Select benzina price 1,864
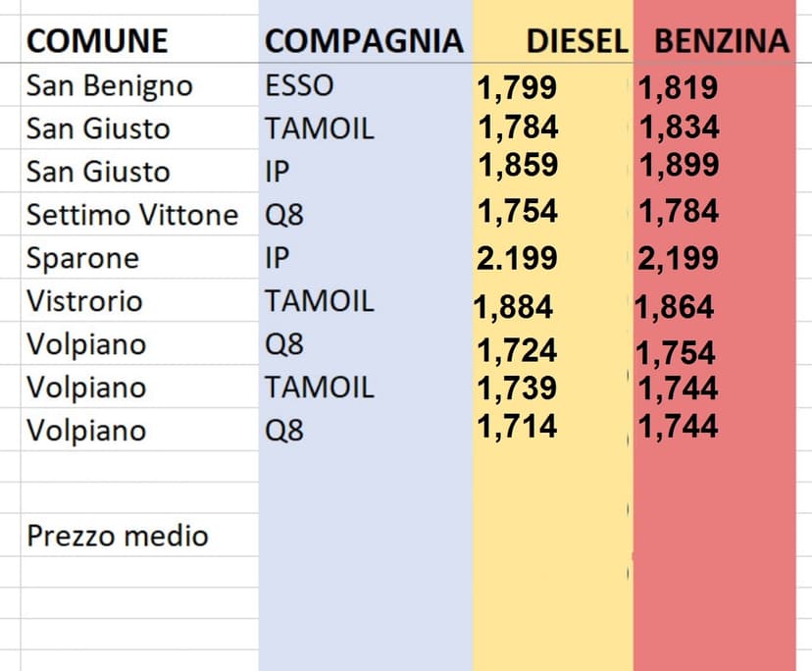This screenshot has height=671, width=812. coord(674,307)
